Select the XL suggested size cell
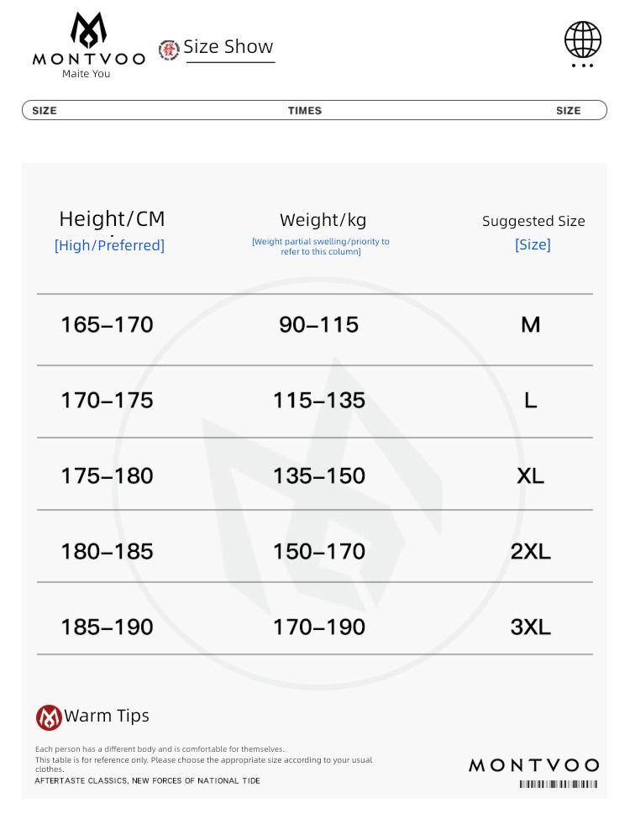 tap(530, 475)
